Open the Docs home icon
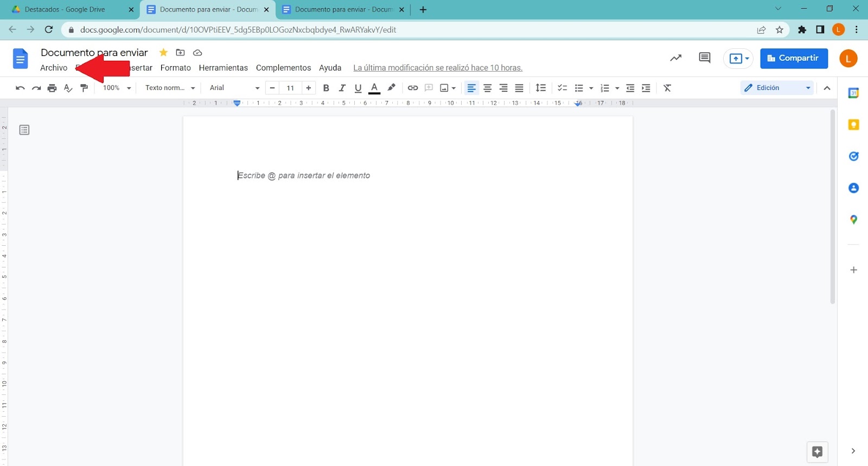This screenshot has width=868, height=466. coord(20,59)
